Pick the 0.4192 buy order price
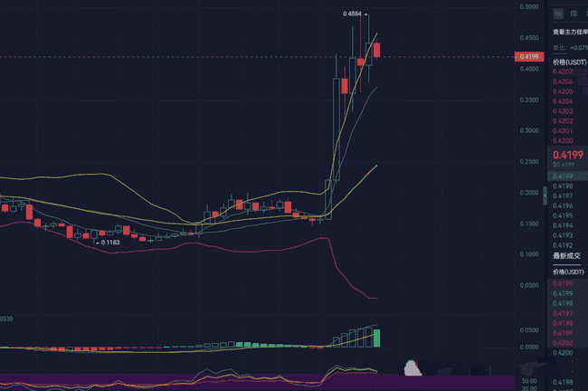 coord(564,245)
